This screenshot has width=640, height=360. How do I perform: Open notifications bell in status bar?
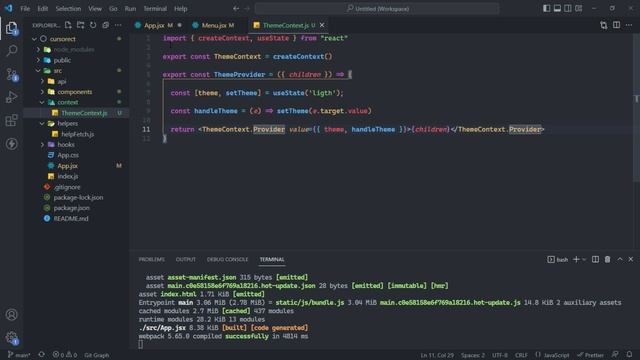629,355
